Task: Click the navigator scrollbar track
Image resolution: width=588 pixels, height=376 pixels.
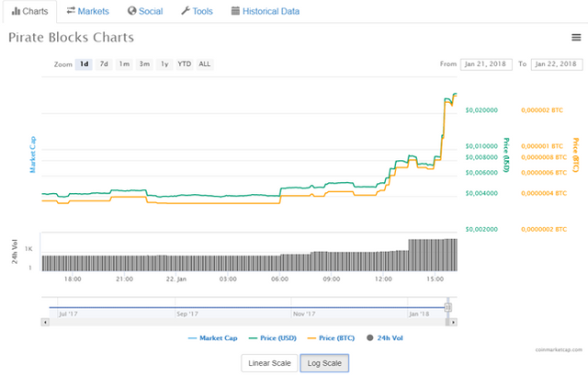Action: 247,322
